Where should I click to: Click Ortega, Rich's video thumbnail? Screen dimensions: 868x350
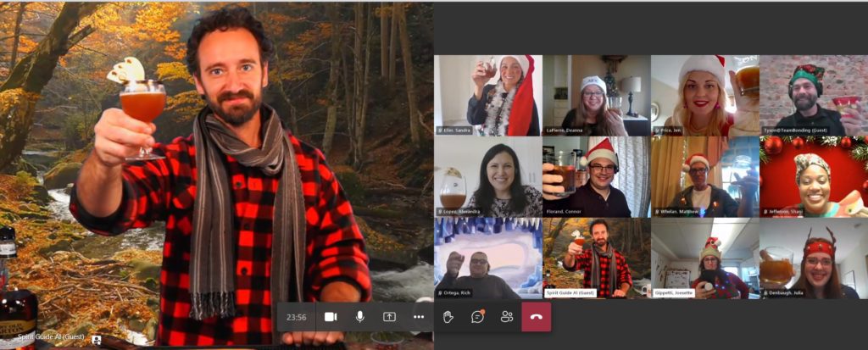(x=487, y=258)
